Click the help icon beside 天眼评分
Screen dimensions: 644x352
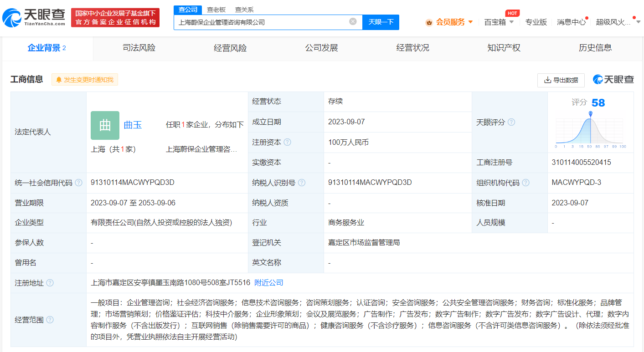tap(511, 122)
